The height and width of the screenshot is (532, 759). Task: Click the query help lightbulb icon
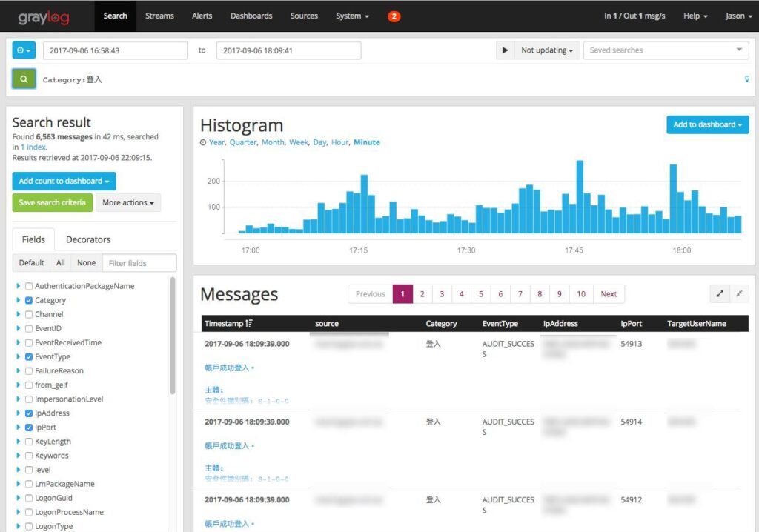click(x=747, y=79)
